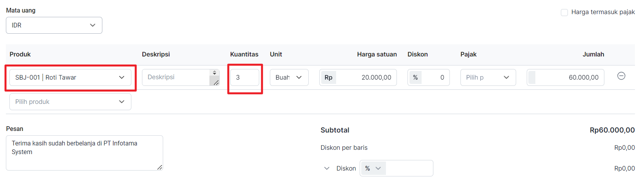Click the Pesan textarea resize grip
Screen dimensions: 644x178
pyautogui.click(x=160, y=167)
